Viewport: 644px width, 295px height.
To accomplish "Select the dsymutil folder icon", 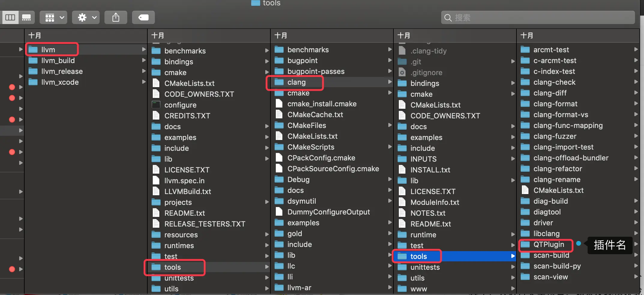I will [x=279, y=201].
